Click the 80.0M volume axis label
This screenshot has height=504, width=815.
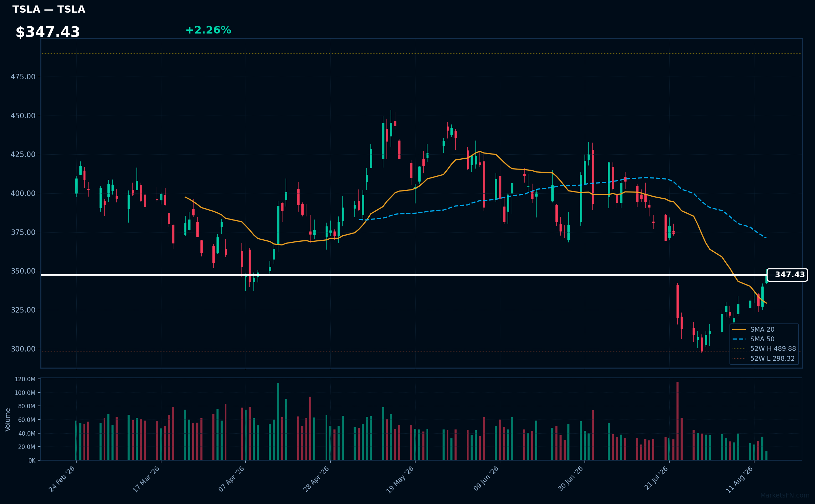pos(26,406)
